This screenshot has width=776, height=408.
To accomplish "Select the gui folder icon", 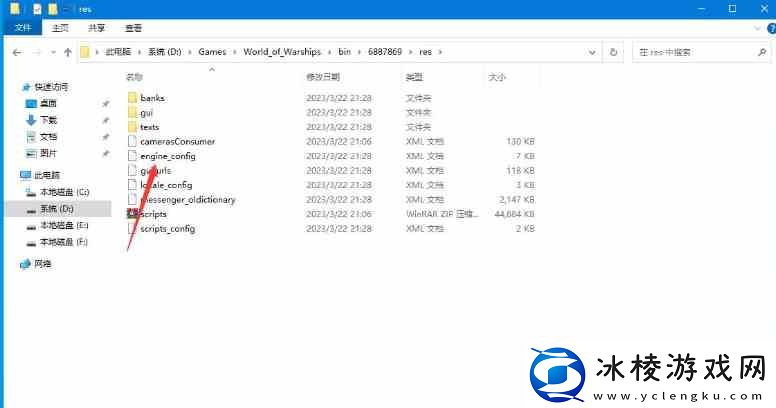I will 132,112.
